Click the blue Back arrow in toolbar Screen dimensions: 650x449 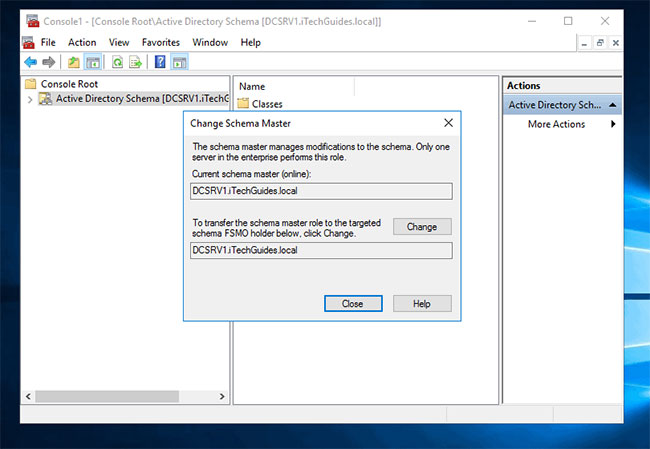pos(31,62)
